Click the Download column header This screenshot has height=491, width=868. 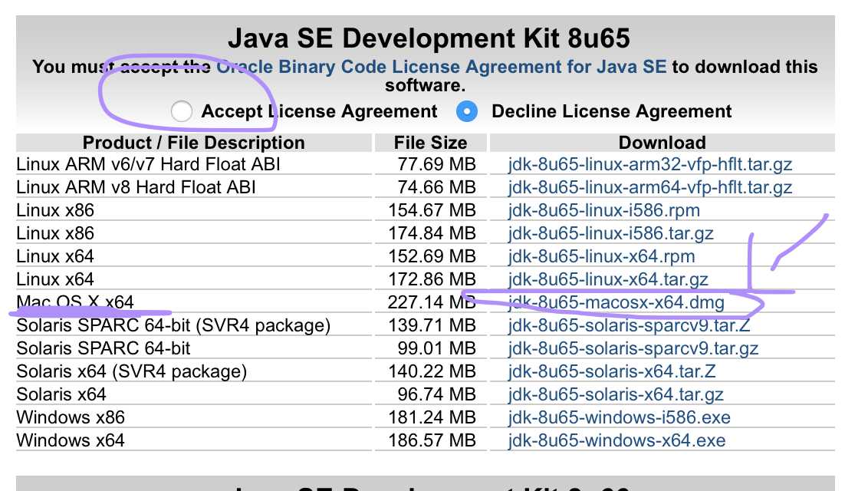(x=662, y=143)
